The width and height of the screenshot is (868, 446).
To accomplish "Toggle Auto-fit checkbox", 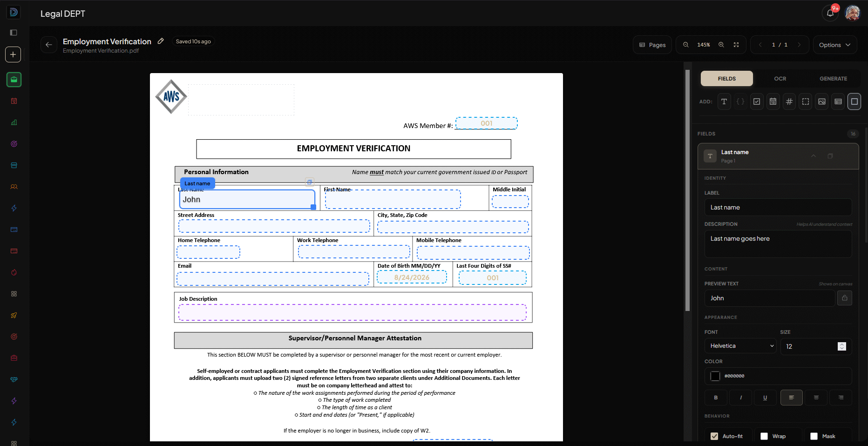I will 714,436.
